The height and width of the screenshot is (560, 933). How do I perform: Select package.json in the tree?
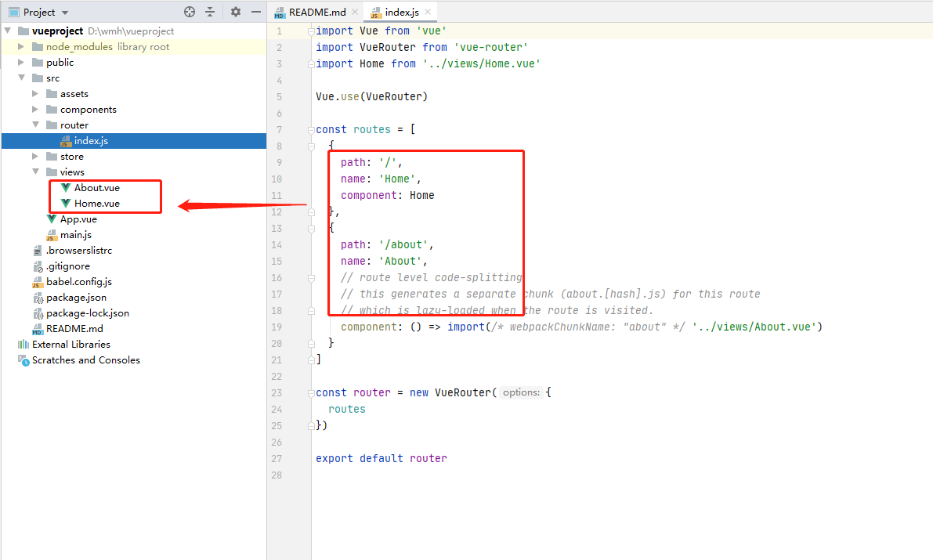(x=76, y=297)
